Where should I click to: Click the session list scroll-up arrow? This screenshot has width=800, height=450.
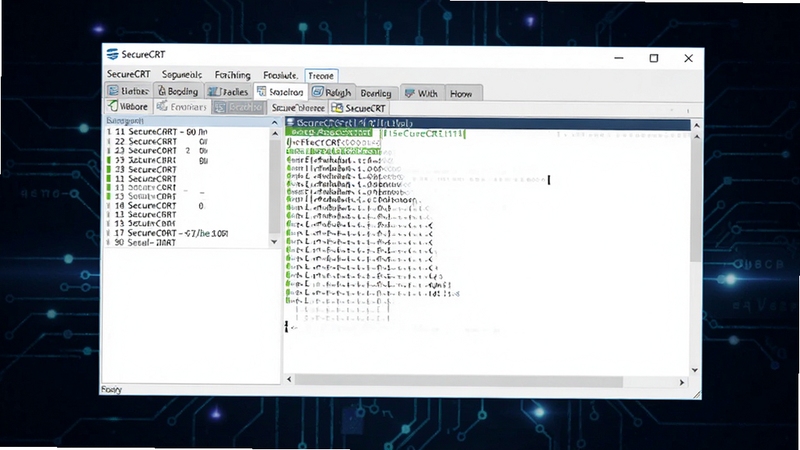tap(275, 134)
